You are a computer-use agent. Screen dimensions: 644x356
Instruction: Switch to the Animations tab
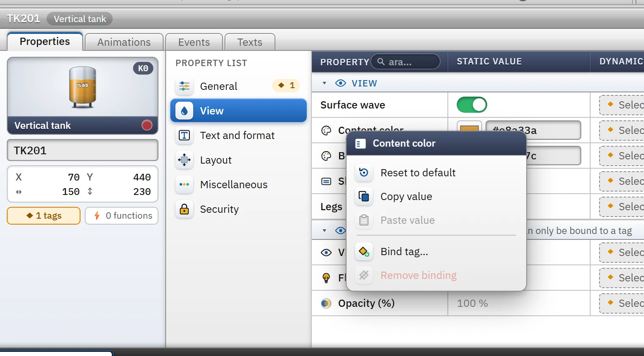tap(124, 42)
